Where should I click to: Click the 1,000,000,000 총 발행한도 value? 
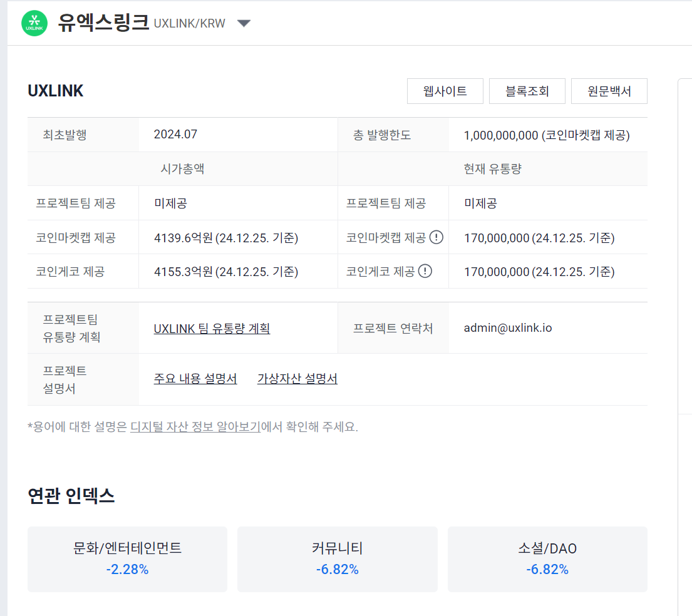[x=547, y=135]
